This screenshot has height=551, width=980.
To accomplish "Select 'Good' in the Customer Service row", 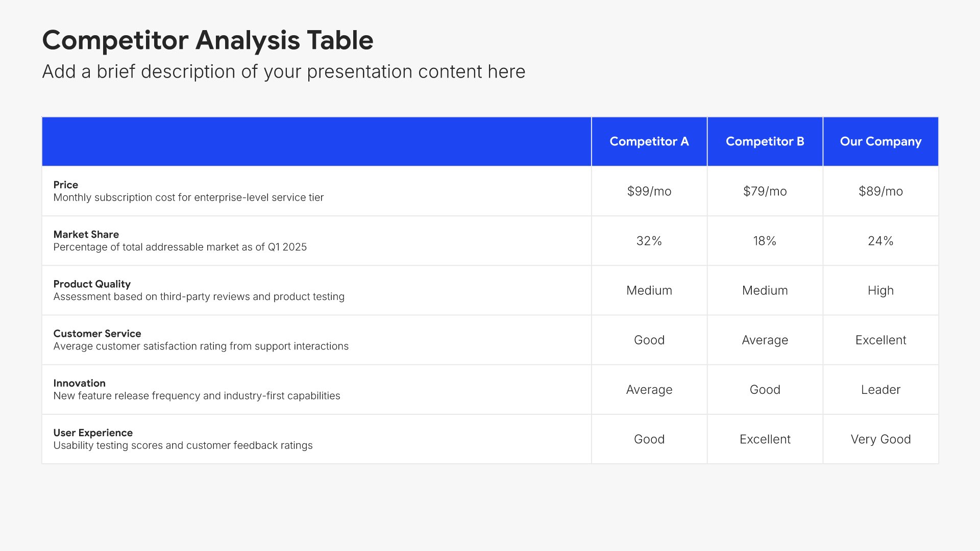I will pyautogui.click(x=649, y=340).
